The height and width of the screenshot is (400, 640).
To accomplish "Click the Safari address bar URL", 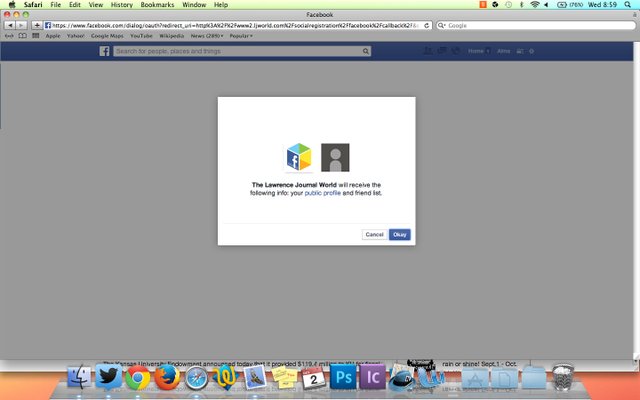I will coord(235,25).
